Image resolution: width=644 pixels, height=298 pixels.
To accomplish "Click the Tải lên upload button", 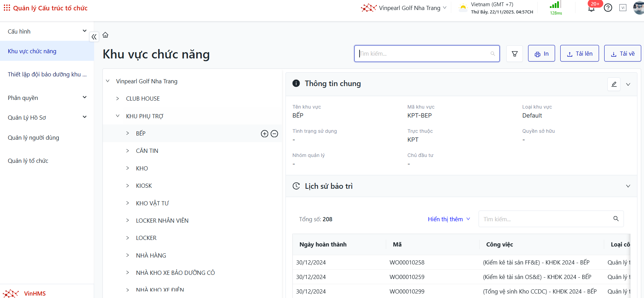I will pos(579,54).
